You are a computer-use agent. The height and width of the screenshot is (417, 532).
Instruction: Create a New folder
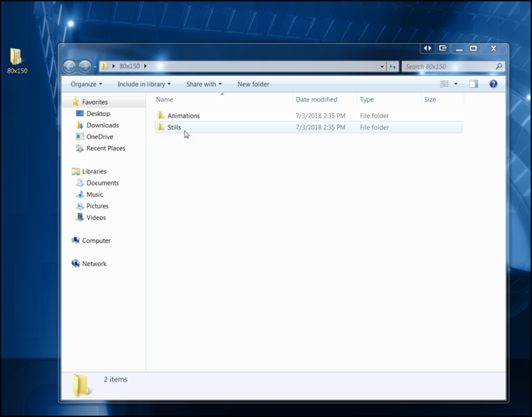(253, 84)
